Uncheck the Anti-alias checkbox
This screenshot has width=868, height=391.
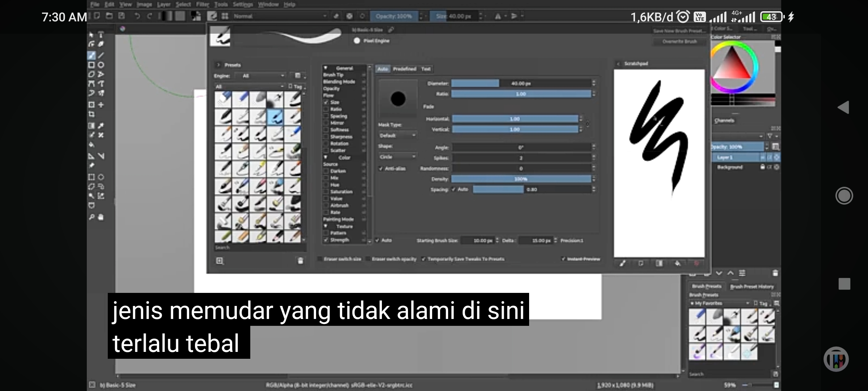coord(381,169)
